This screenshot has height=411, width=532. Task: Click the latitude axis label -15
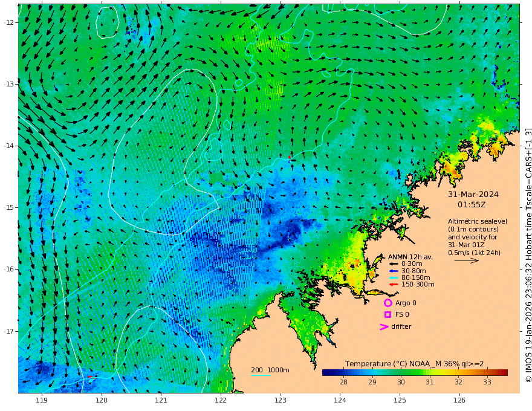click(9, 207)
